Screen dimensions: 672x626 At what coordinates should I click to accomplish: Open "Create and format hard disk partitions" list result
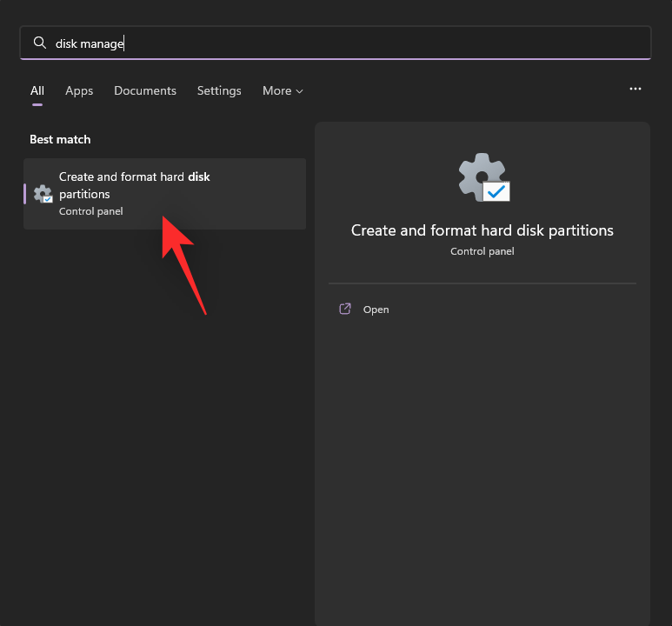point(165,193)
